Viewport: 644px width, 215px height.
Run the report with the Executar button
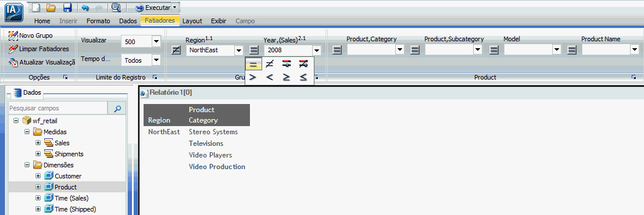click(x=152, y=8)
